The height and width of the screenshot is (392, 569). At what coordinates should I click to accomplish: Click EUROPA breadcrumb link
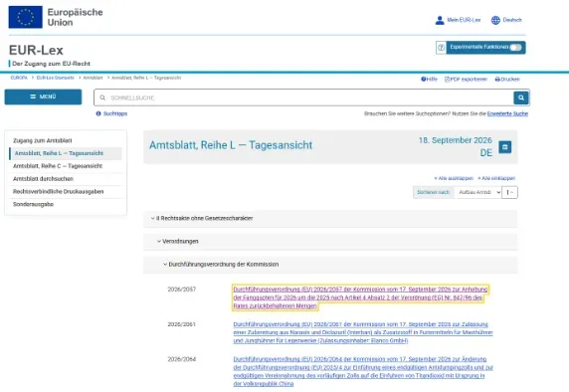pos(19,78)
